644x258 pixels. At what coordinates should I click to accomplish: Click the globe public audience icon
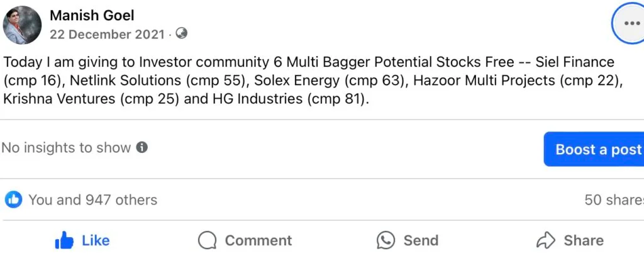(x=181, y=33)
